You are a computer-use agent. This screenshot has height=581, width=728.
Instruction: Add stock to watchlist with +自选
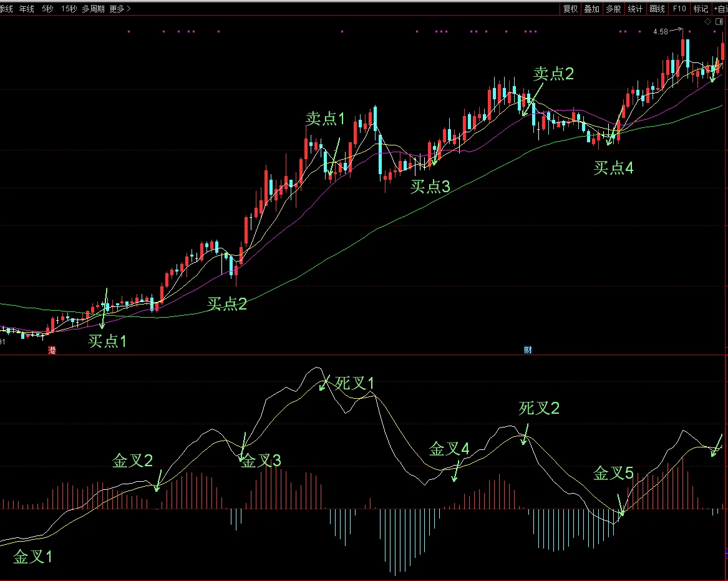click(x=720, y=9)
